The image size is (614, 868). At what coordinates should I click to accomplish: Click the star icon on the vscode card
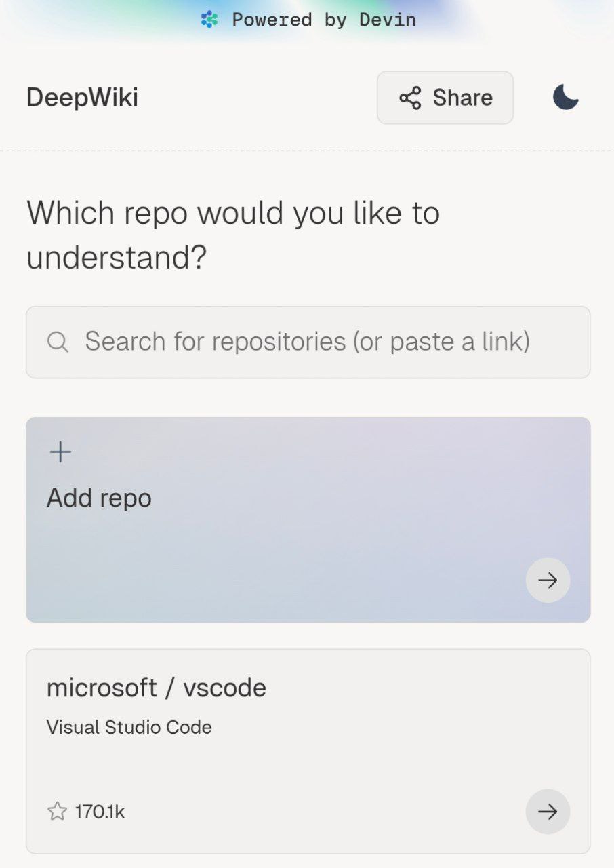point(57,812)
